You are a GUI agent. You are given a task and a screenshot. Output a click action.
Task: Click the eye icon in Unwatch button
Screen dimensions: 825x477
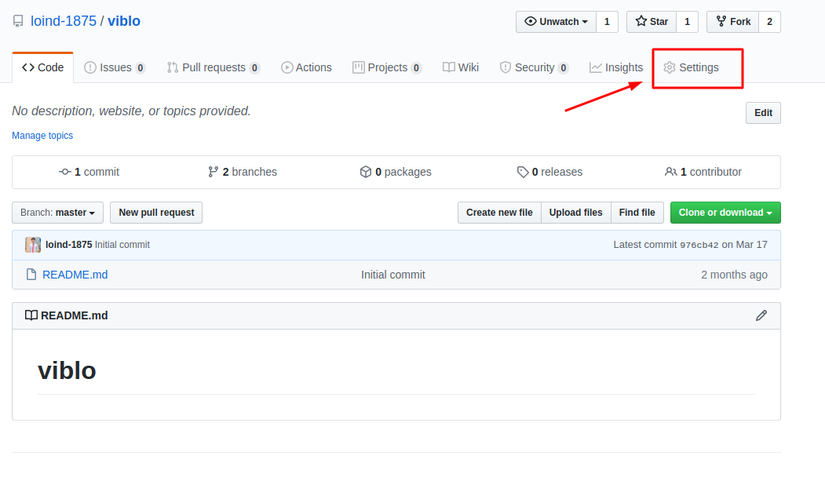pyautogui.click(x=531, y=21)
